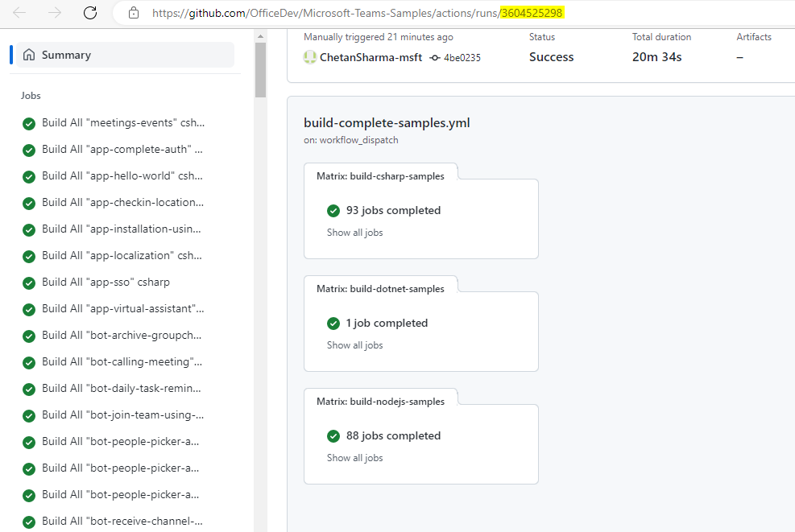The height and width of the screenshot is (532, 795).
Task: Expand all jobs under build-csharp-samples matrix
Action: tap(354, 232)
